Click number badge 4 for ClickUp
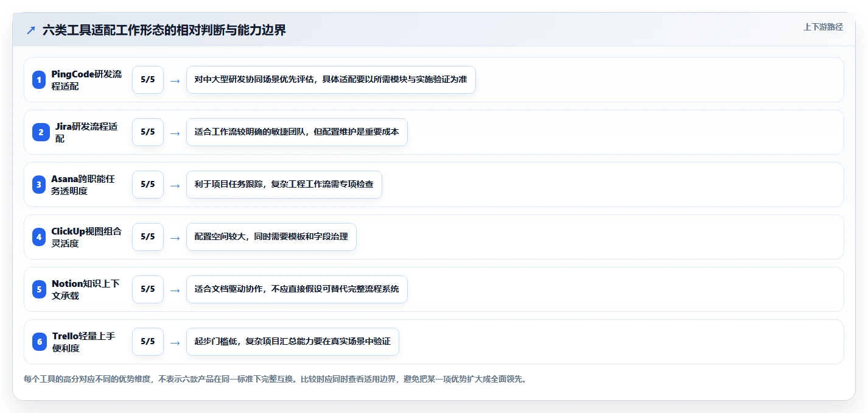The height and width of the screenshot is (413, 868). coord(39,237)
